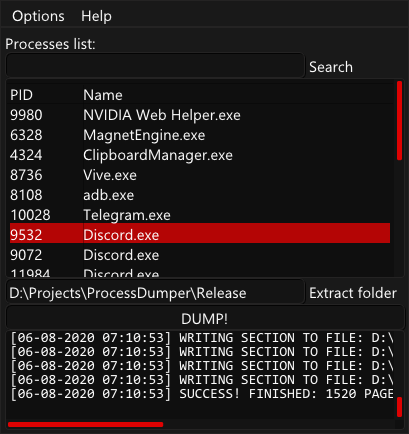This screenshot has width=409, height=434.
Task: Click the log horizontal scrollbar
Action: click(86, 424)
